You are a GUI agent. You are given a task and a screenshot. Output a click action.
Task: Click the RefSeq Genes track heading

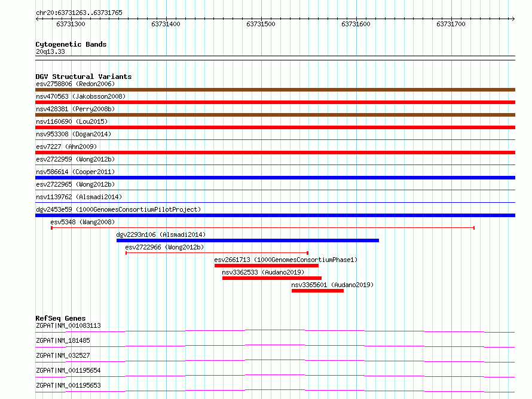click(x=60, y=318)
